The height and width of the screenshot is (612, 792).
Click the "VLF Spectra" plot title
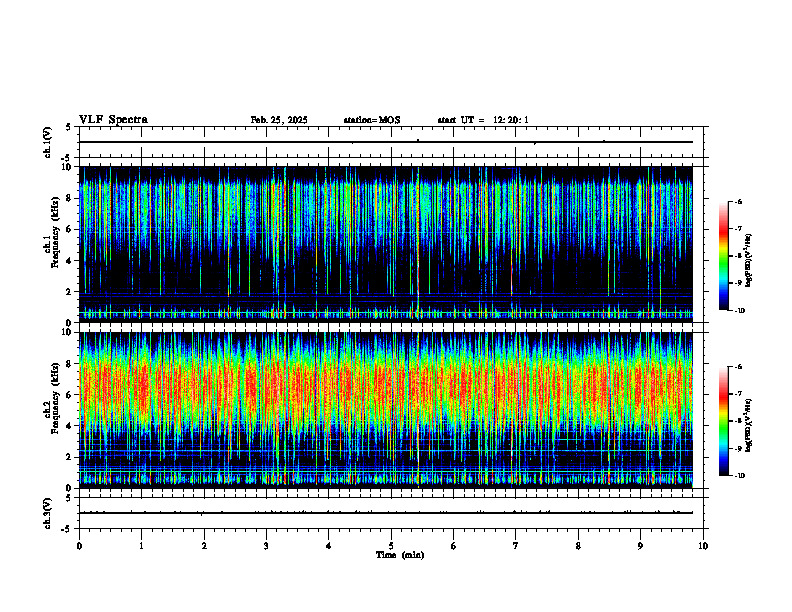coord(113,120)
